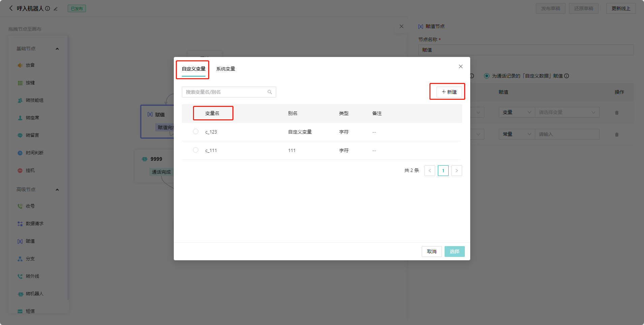Select the 数据请求 node icon
The image size is (644, 325).
pos(20,224)
